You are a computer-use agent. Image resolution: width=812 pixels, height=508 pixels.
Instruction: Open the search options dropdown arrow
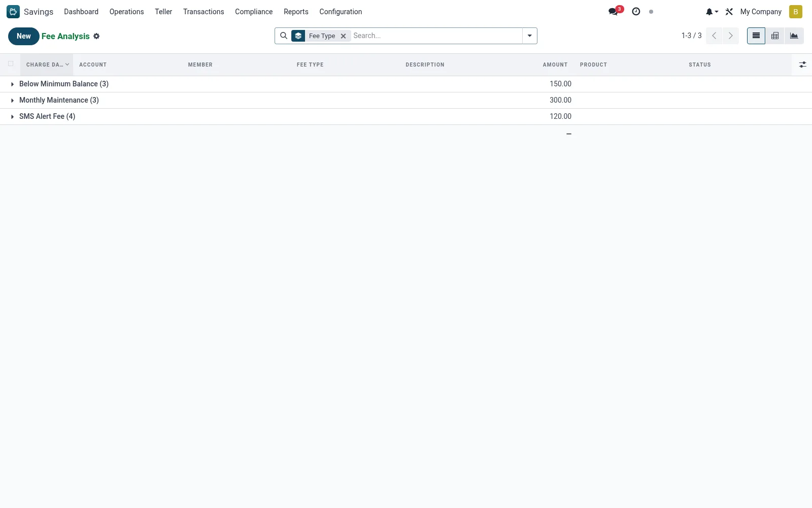point(529,36)
